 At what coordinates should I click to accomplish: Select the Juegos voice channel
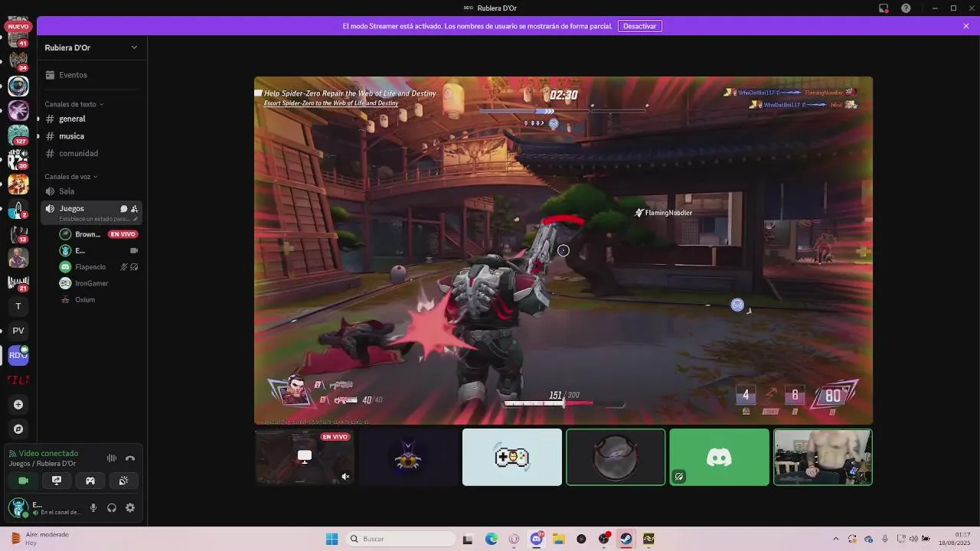click(72, 208)
